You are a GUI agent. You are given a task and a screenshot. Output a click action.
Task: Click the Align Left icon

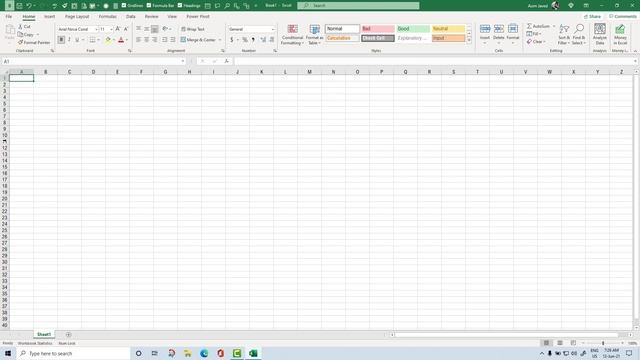[x=138, y=40]
